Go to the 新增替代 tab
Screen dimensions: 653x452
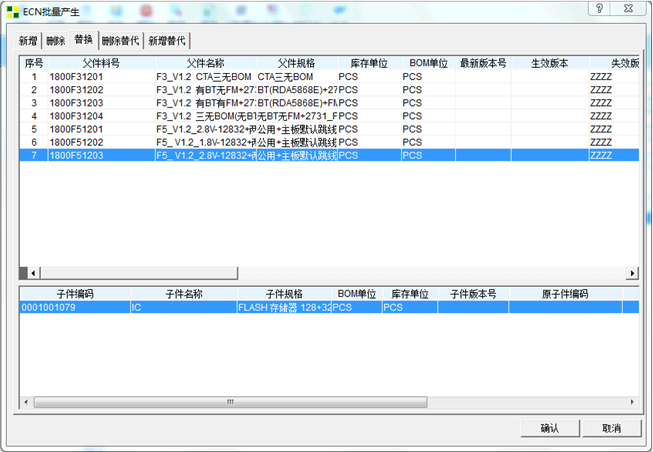click(x=166, y=41)
